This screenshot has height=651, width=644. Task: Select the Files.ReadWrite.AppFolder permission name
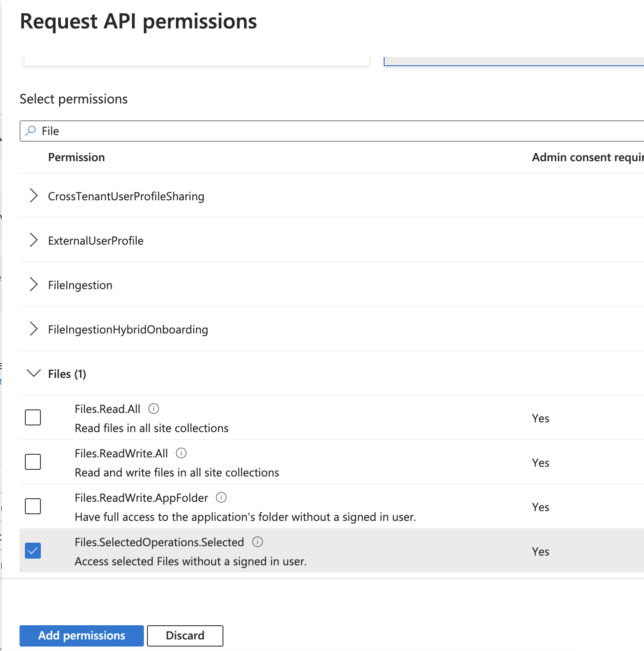click(141, 498)
